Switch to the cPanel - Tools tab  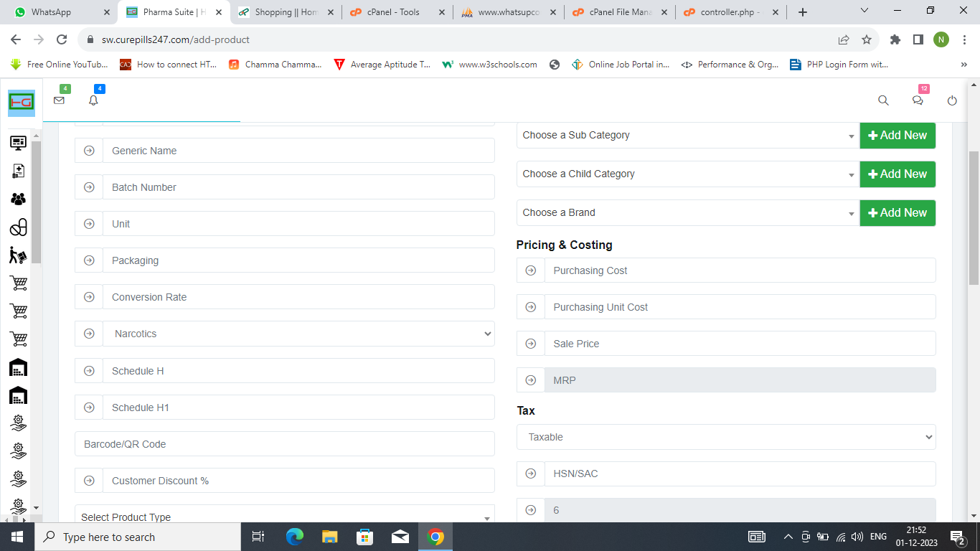pyautogui.click(x=393, y=12)
